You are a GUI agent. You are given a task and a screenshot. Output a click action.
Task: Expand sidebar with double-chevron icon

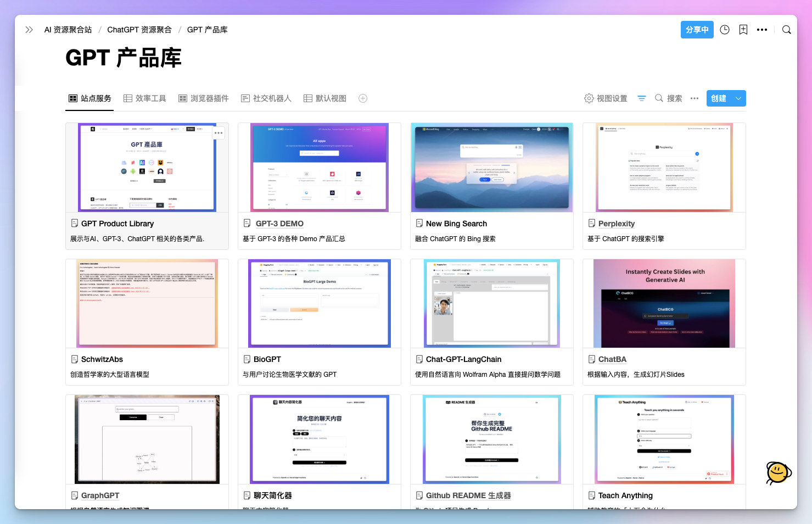tap(29, 30)
